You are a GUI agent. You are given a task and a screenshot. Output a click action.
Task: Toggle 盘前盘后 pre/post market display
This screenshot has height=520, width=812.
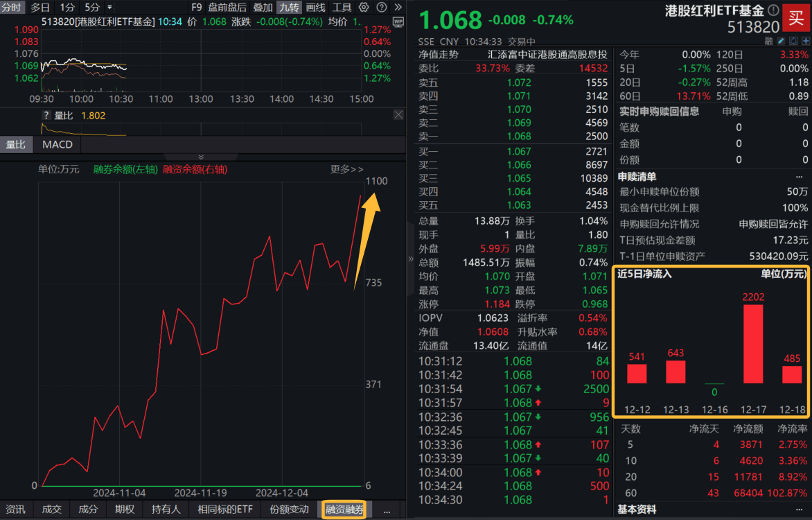[227, 7]
